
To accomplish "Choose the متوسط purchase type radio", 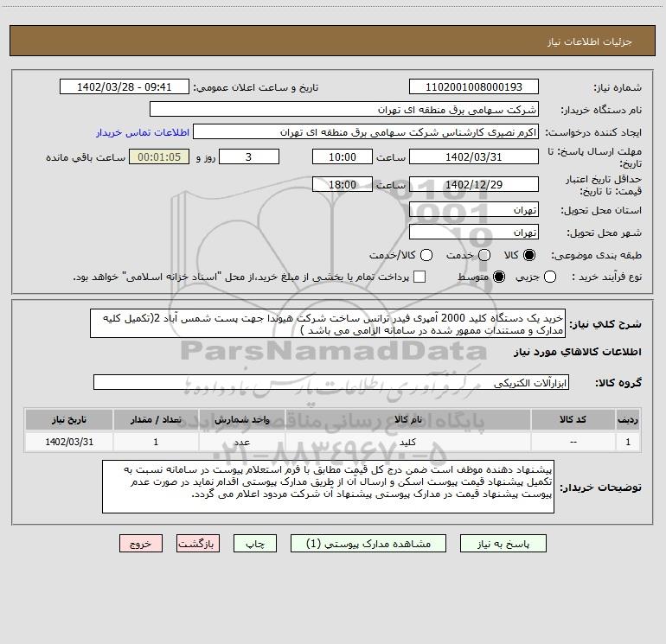I will click(499, 277).
